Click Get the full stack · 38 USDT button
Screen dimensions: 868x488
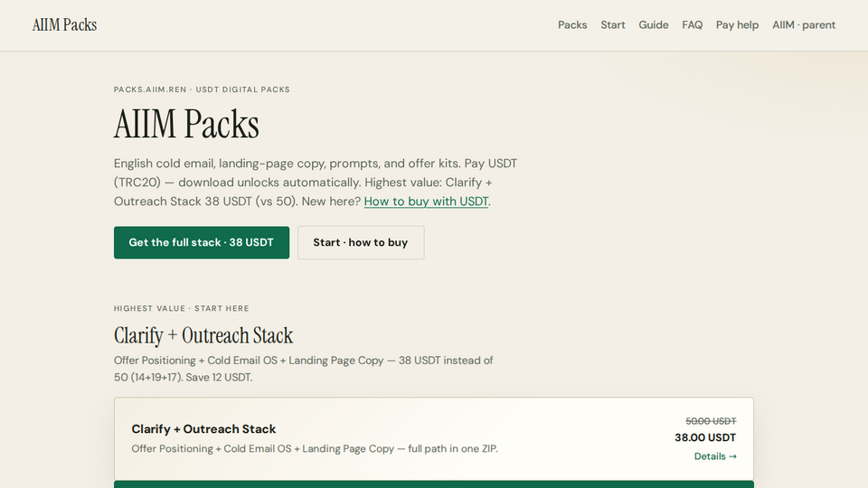point(202,242)
